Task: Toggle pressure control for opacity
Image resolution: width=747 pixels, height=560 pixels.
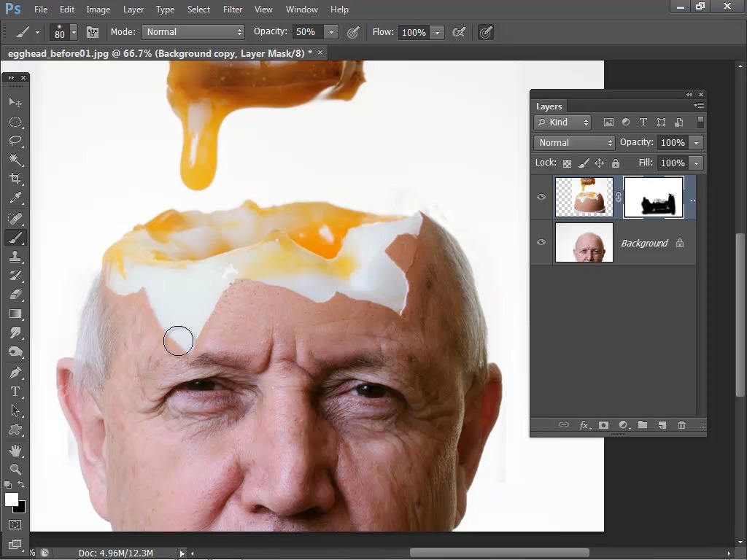Action: [x=353, y=32]
